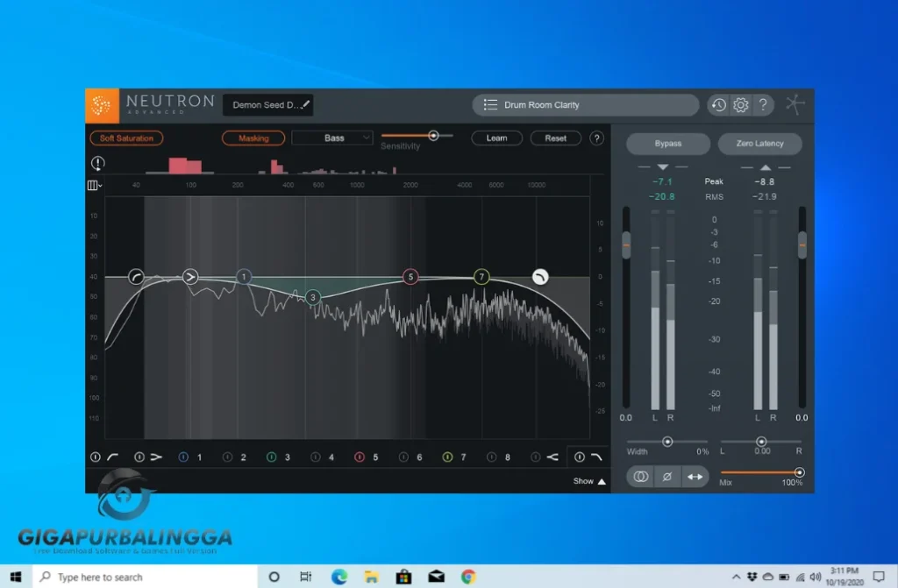Select the phase invert icon

coord(668,476)
